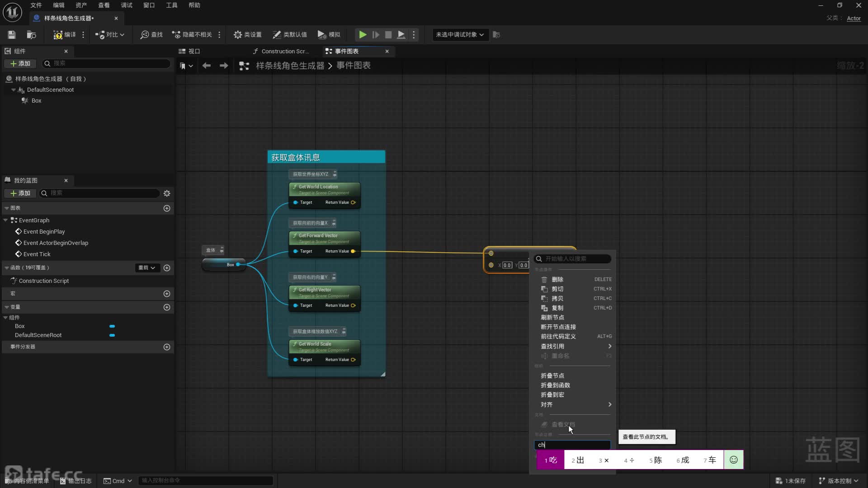
Task: Click Add button in Components panel
Action: point(20,64)
